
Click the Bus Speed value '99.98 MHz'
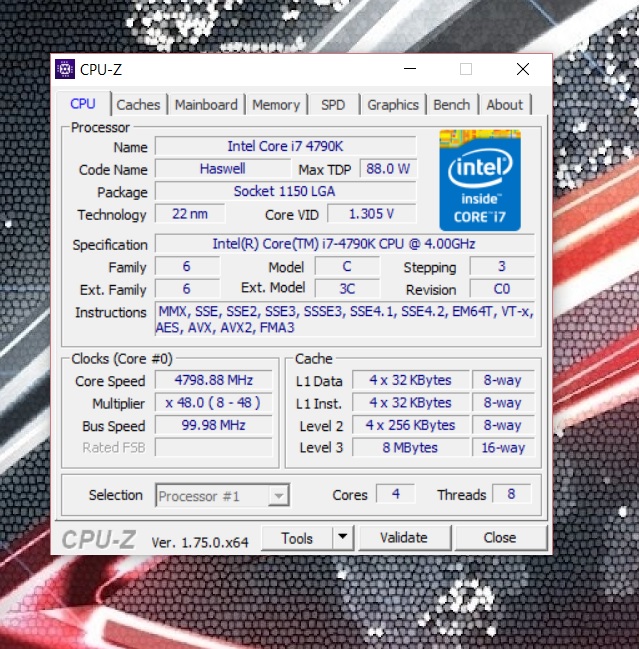click(x=214, y=425)
